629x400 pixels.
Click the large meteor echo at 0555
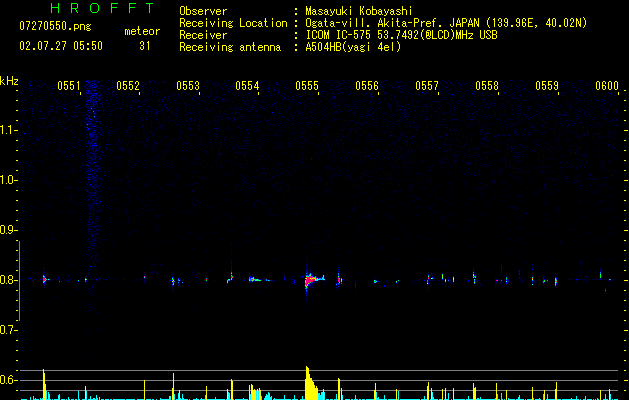click(312, 279)
